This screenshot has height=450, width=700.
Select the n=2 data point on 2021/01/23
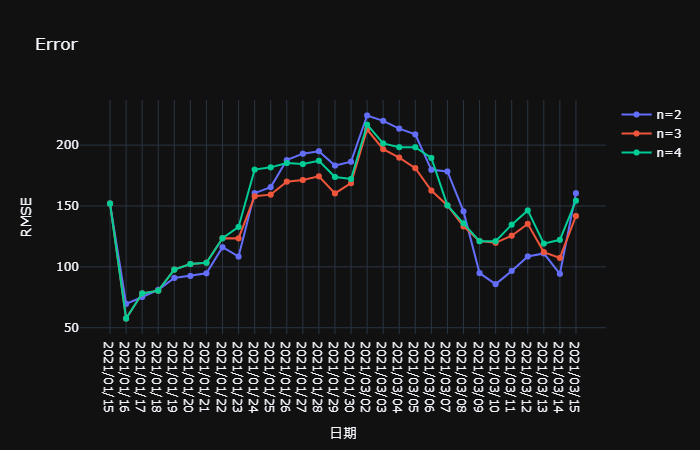click(x=238, y=257)
